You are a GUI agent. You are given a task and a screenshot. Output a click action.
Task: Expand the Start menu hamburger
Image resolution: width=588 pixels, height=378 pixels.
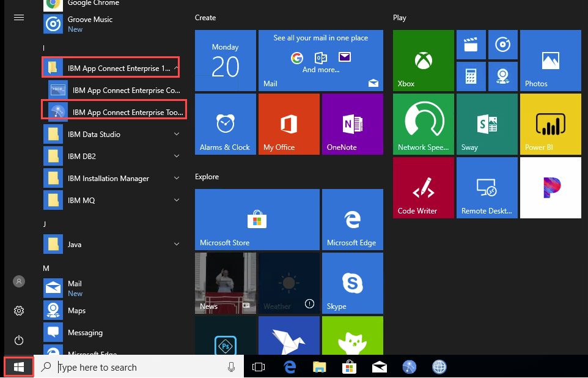pyautogui.click(x=19, y=18)
